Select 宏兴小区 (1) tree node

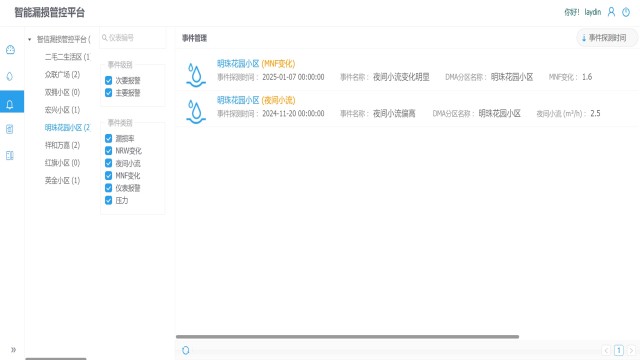coord(62,110)
